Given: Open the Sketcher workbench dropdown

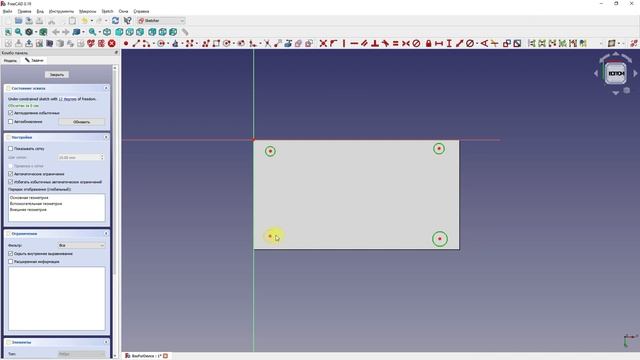Looking at the screenshot, I should [161, 20].
